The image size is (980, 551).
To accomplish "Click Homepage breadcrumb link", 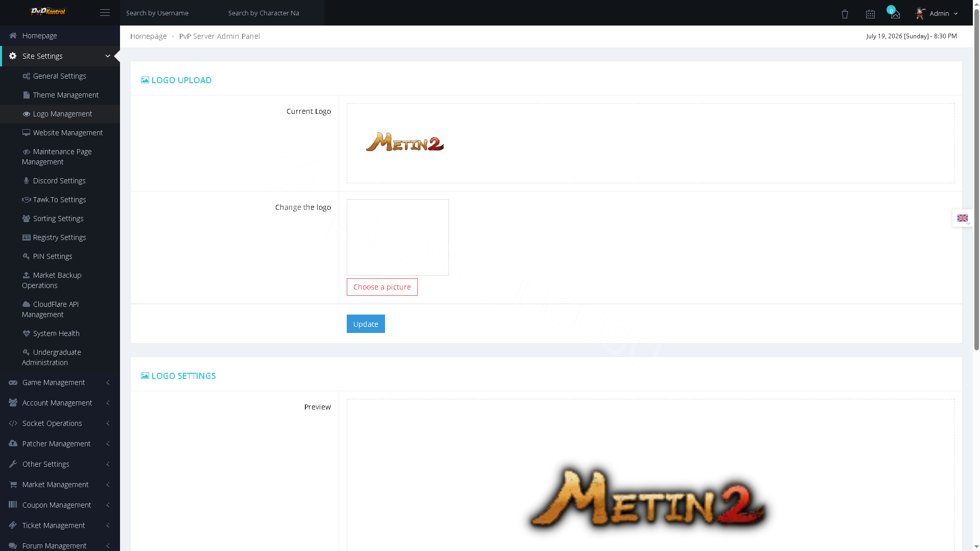I will 149,36.
